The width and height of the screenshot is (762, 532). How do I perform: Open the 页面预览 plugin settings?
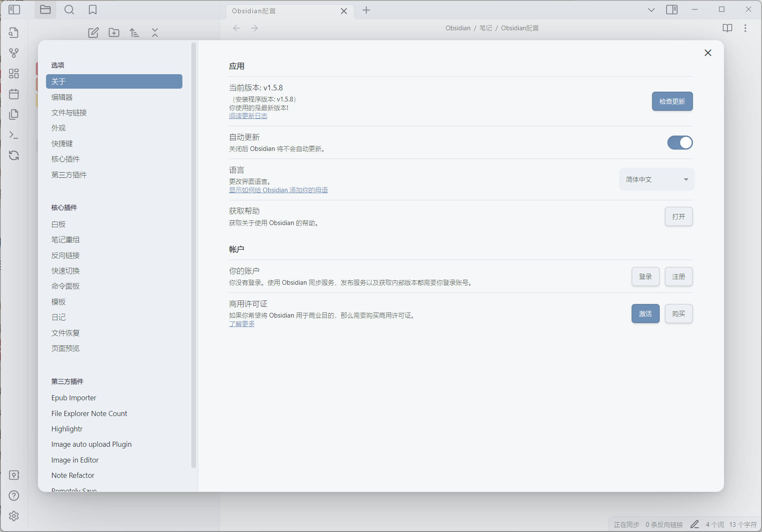[x=114, y=348]
